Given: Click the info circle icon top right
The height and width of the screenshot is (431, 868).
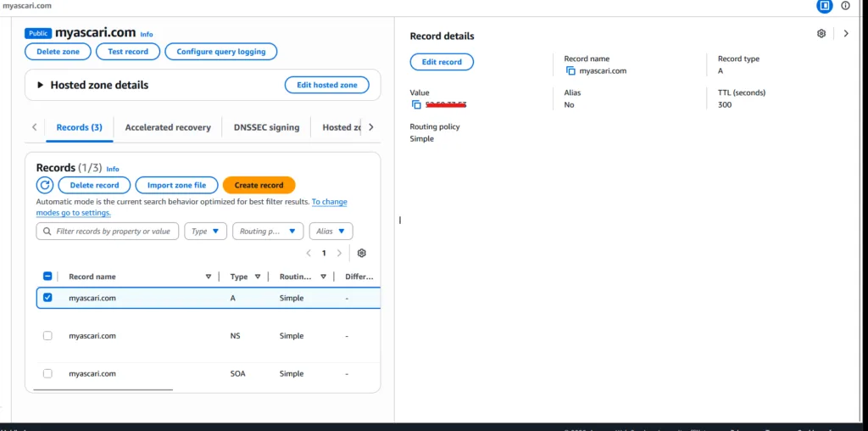Looking at the screenshot, I should coord(845,6).
